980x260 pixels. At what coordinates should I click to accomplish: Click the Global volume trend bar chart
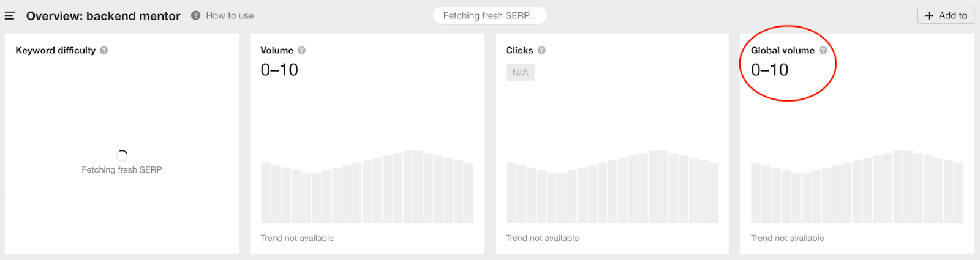[x=857, y=187]
